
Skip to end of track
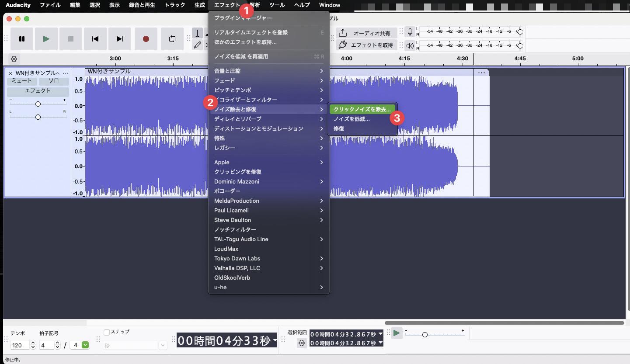pyautogui.click(x=120, y=39)
